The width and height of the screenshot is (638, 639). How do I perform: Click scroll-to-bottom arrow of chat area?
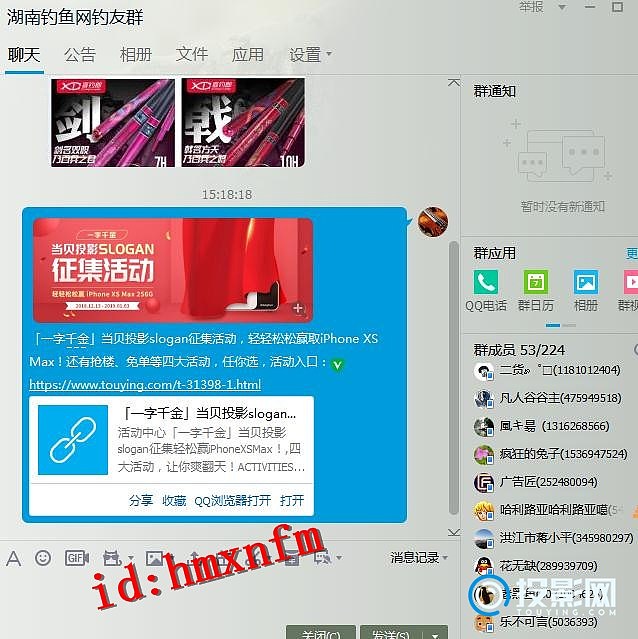click(454, 532)
